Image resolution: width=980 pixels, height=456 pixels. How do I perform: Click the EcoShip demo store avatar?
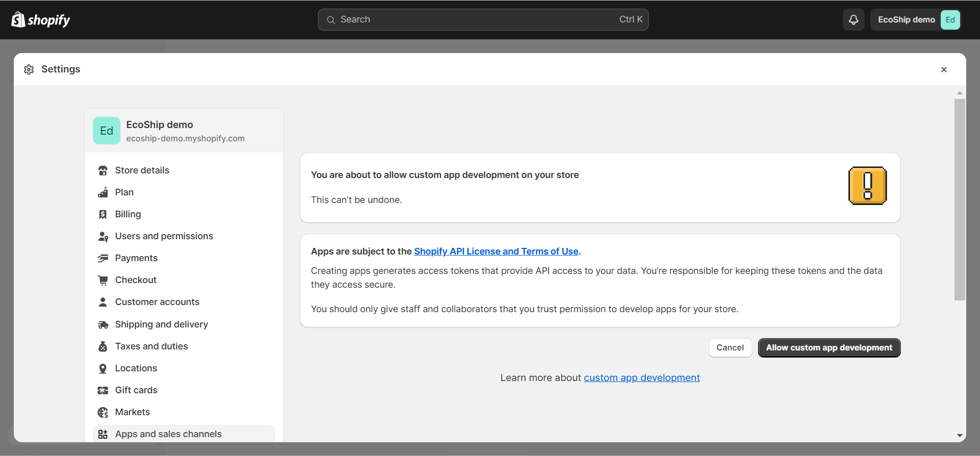[x=107, y=131]
